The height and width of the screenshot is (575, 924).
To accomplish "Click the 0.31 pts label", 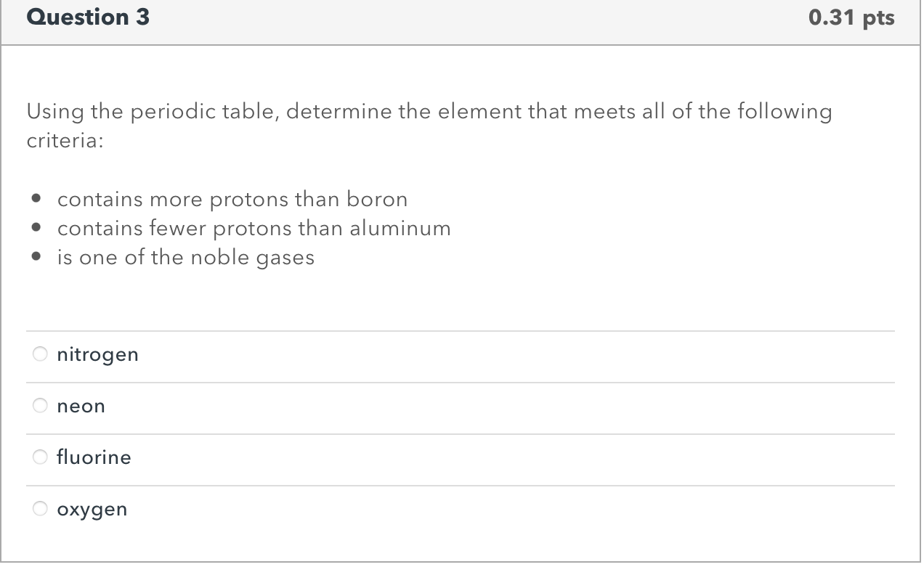I will tap(851, 17).
